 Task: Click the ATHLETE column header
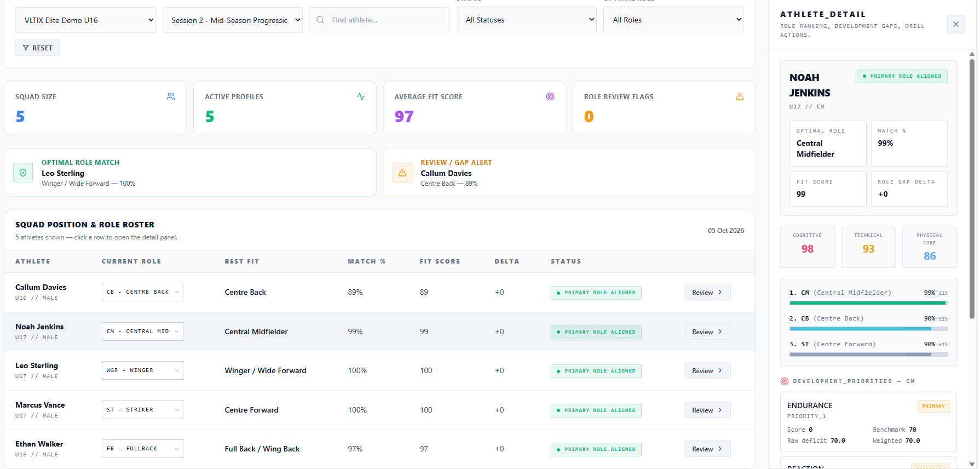coord(33,261)
